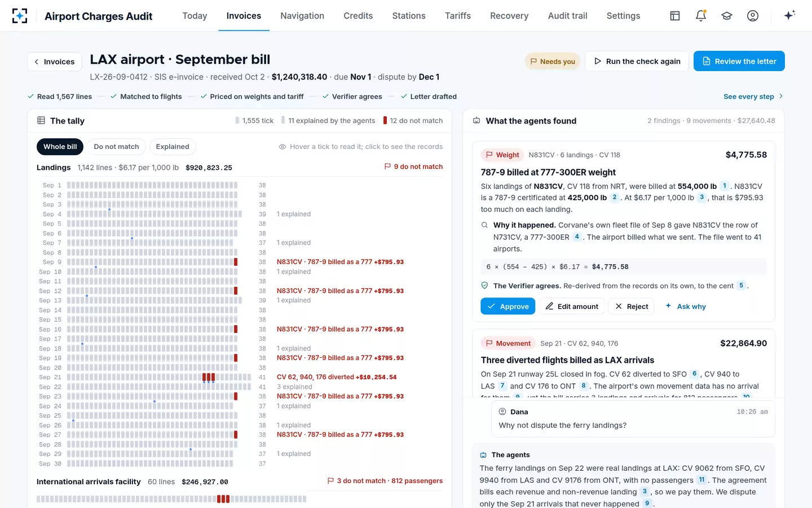Click the red flagged ticks on Sep 21
The height and width of the screenshot is (508, 812).
point(209,377)
